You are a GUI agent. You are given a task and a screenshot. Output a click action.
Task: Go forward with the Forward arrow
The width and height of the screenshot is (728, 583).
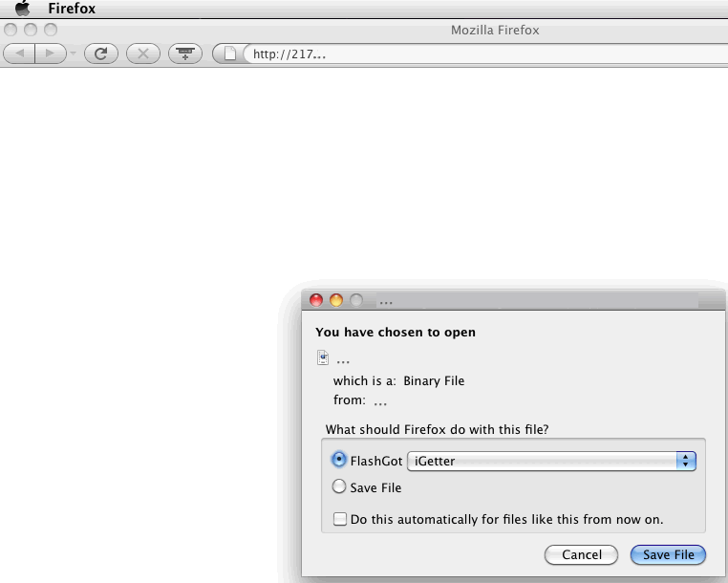pyautogui.click(x=50, y=54)
